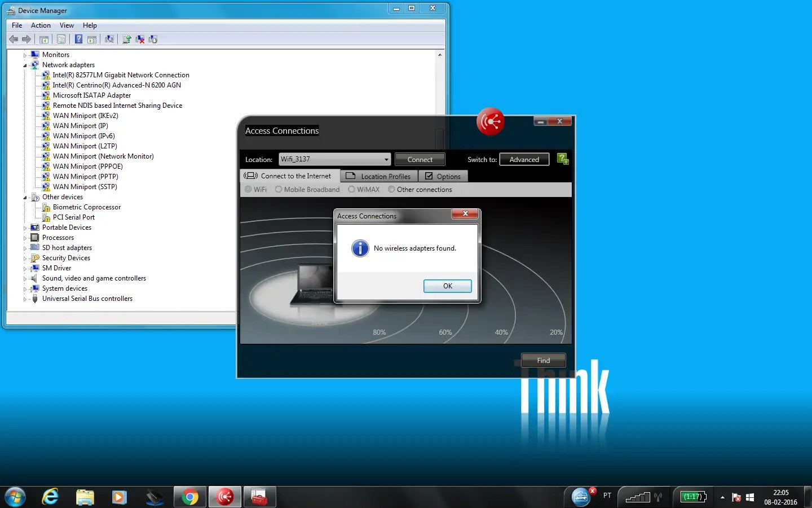Collapse the Network adapters tree node

click(x=24, y=65)
